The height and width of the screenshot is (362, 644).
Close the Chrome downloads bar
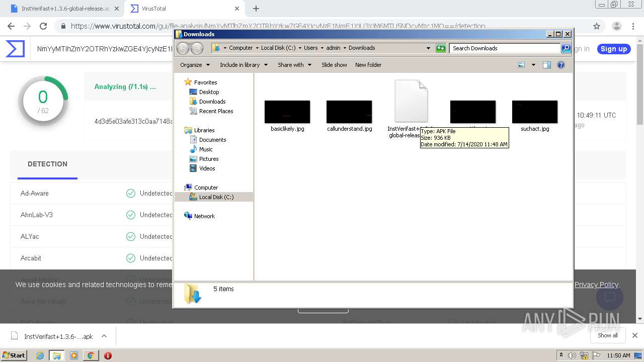coord(634,335)
